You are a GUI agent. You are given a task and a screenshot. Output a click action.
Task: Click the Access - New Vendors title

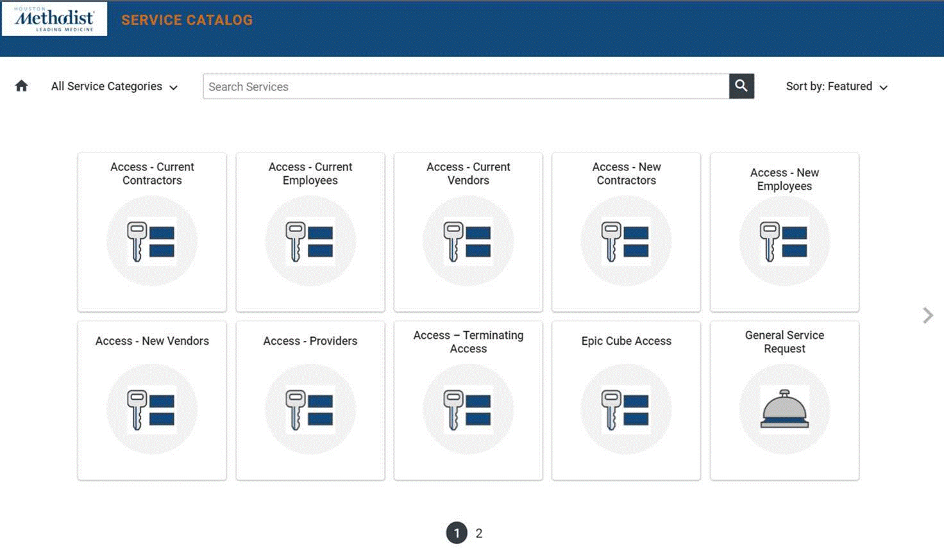(152, 341)
